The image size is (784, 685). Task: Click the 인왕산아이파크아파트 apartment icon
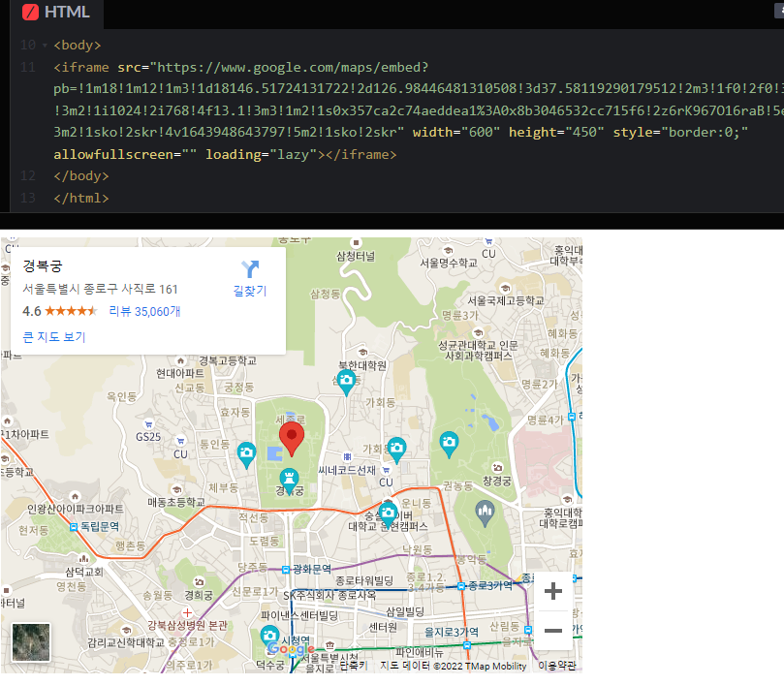[75, 496]
